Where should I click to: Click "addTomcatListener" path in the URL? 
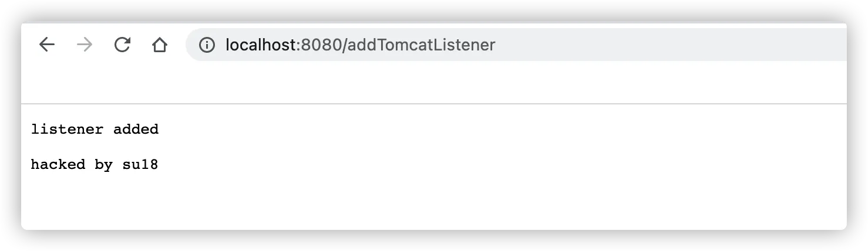click(421, 45)
